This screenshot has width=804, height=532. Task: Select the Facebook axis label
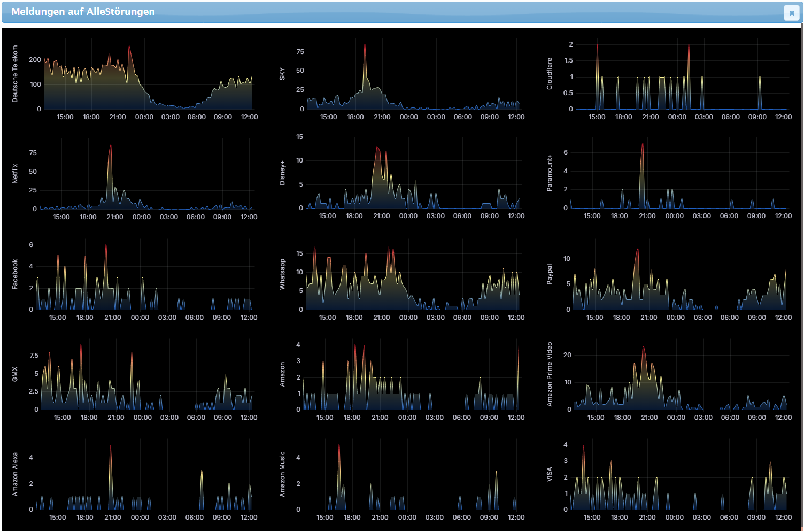click(x=15, y=274)
